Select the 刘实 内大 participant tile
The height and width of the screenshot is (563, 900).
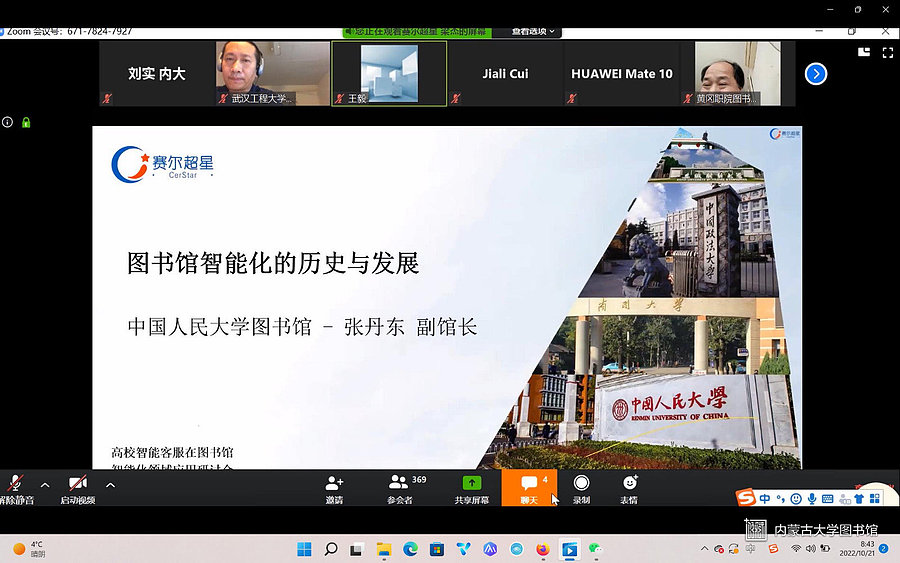(157, 73)
